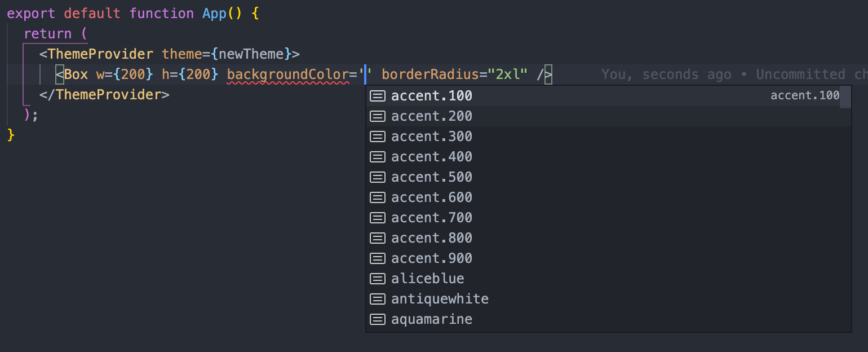Select the accent.800 suggestion

pos(609,238)
